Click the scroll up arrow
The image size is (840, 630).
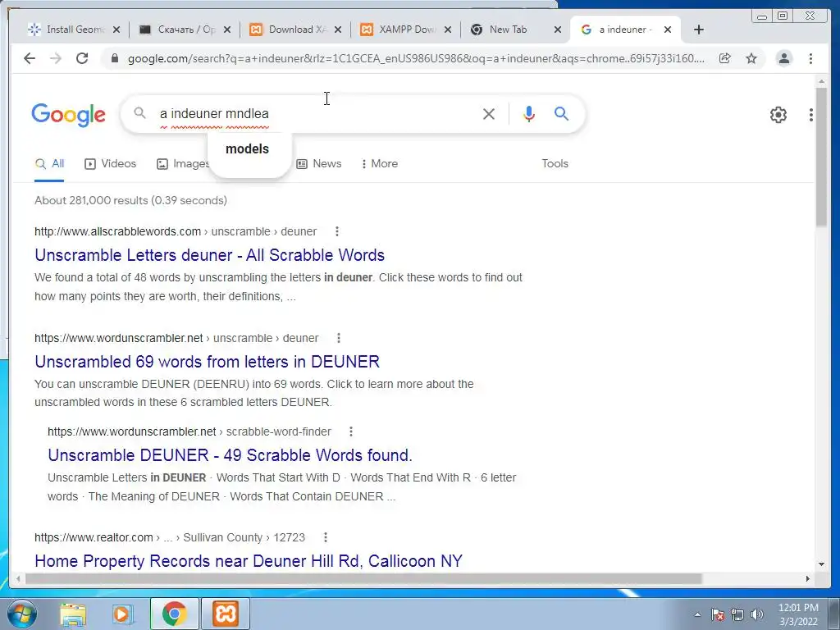coord(822,81)
